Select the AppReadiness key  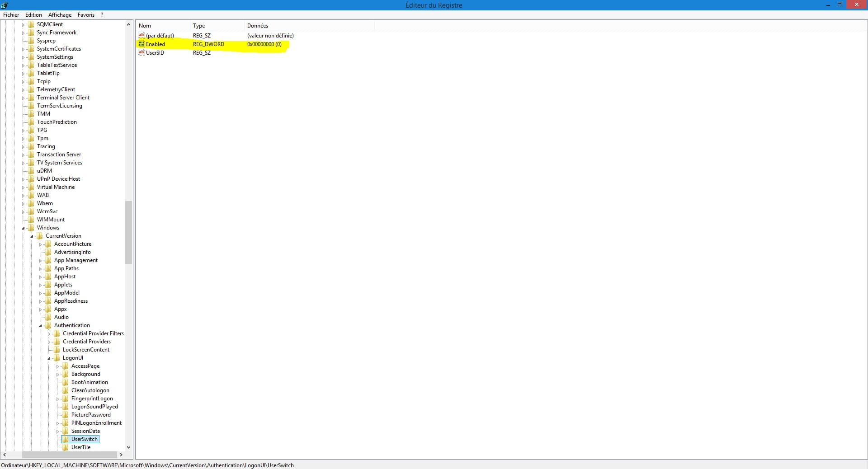71,301
